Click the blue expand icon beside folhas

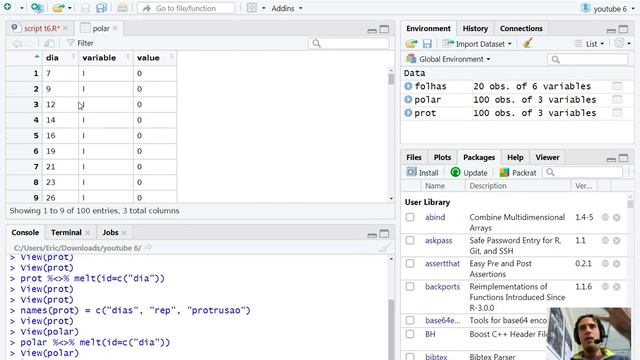tap(408, 86)
